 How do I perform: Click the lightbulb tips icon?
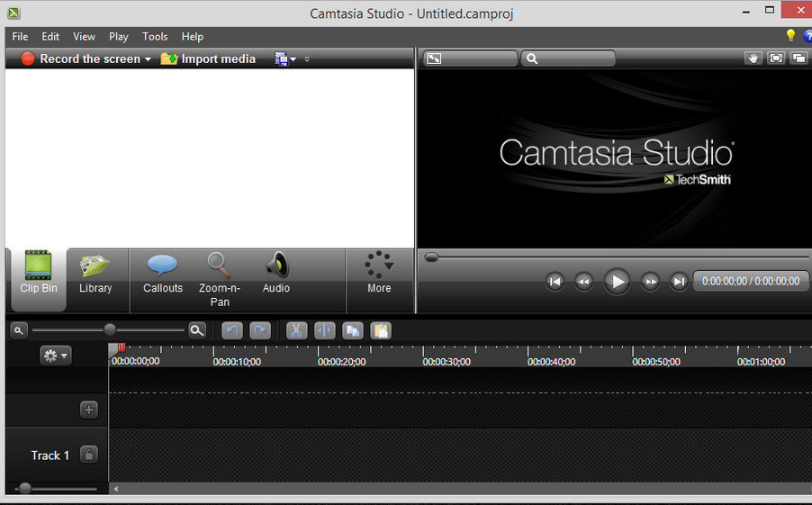pos(790,35)
